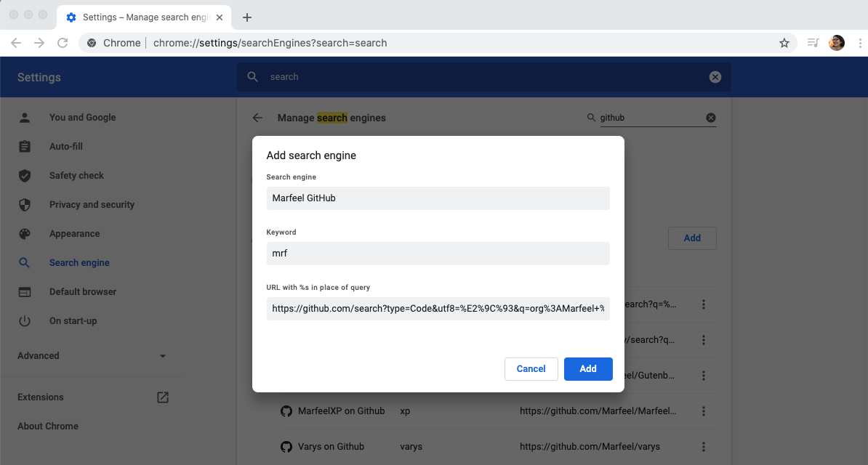Clear the github filter in search engines

point(711,118)
